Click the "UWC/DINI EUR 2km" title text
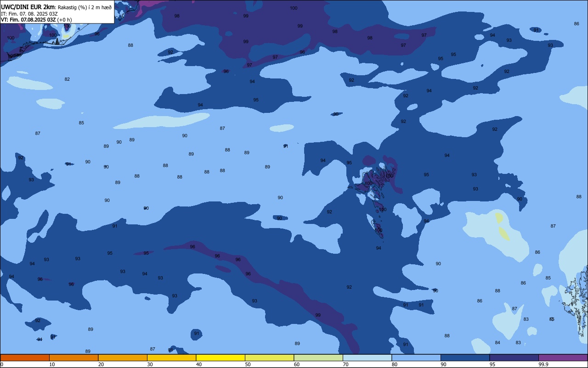Image resolution: width=588 pixels, height=368 pixels. tap(28, 7)
